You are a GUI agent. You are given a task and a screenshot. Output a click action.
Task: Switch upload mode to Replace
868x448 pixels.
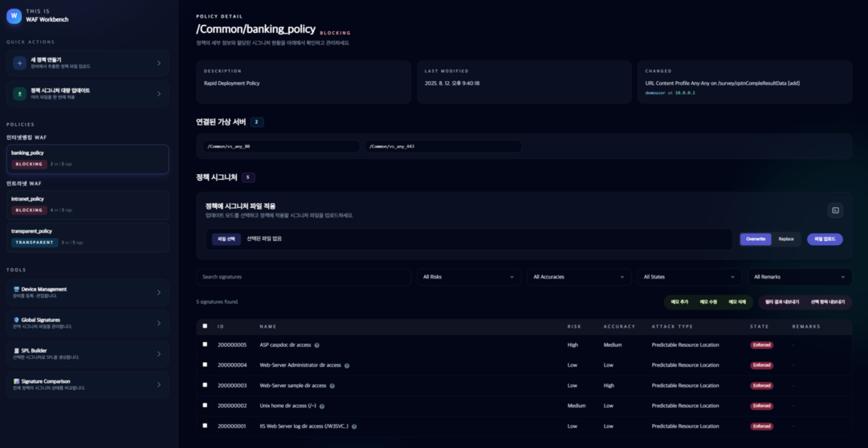[x=786, y=239]
